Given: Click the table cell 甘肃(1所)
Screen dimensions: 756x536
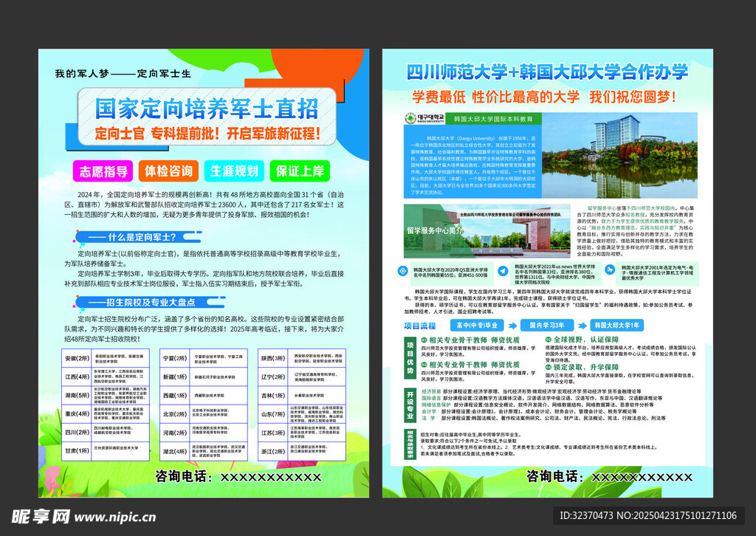Looking at the screenshot, I should [x=77, y=450].
